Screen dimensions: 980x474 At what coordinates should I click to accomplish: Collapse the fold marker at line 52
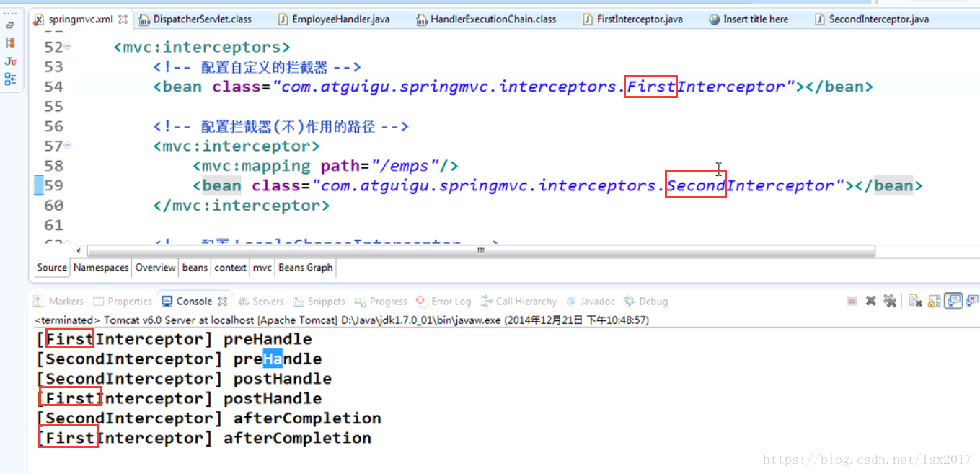tap(68, 47)
